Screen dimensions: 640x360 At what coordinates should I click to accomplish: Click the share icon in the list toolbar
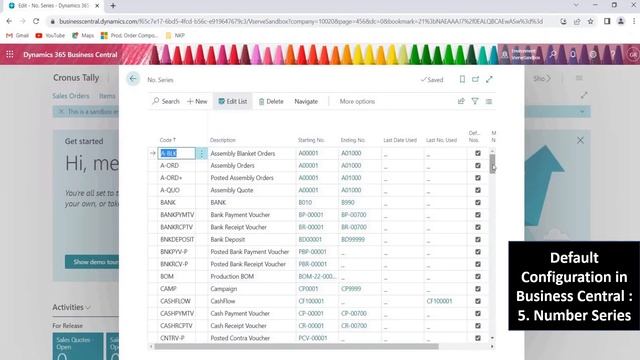click(x=461, y=101)
